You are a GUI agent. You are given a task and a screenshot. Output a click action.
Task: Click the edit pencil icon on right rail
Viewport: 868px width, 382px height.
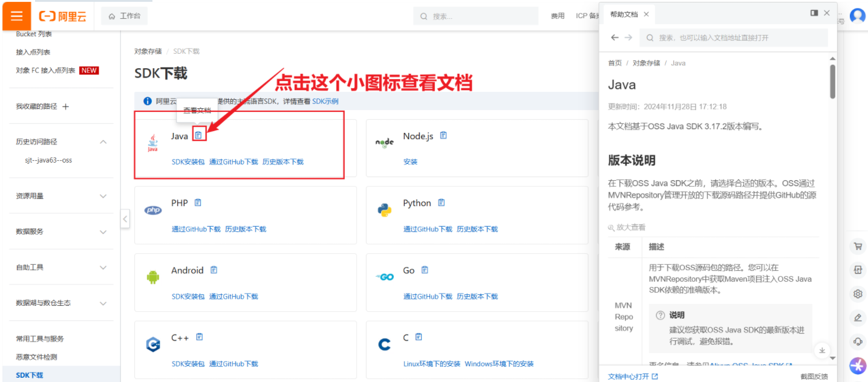pos(857,317)
